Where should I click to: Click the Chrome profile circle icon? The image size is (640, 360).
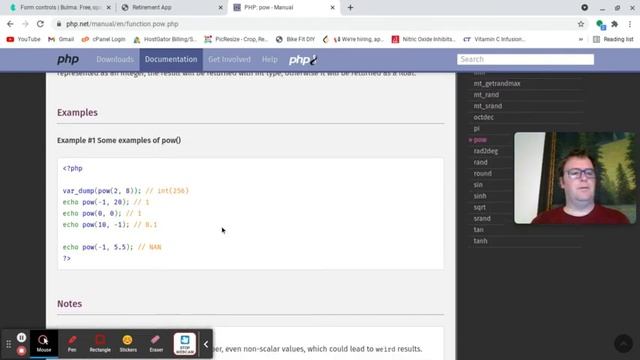pos(584,7)
